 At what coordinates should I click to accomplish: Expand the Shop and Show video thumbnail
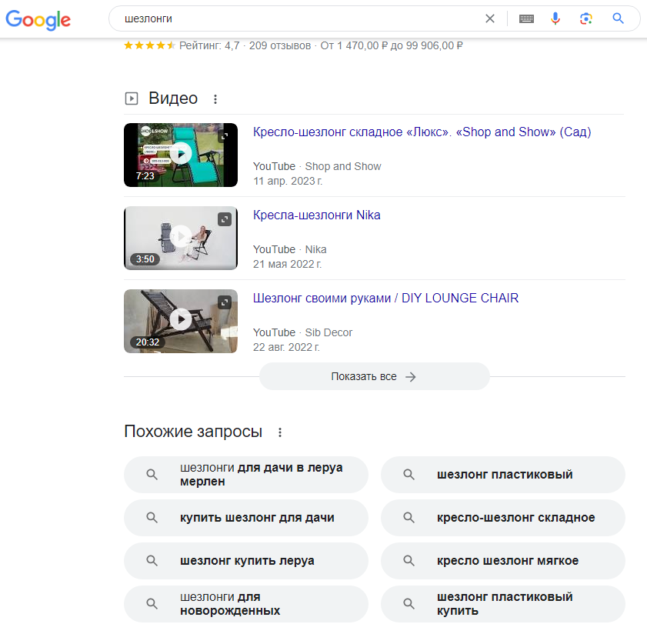tap(225, 136)
